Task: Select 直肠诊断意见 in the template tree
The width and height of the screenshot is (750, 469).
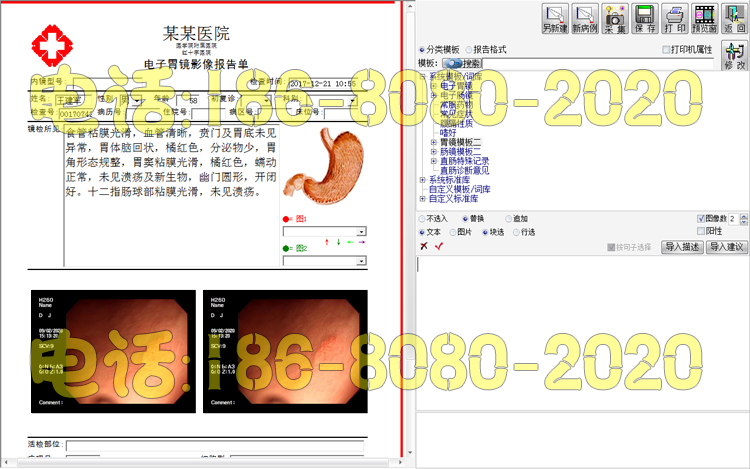Action: pos(464,171)
